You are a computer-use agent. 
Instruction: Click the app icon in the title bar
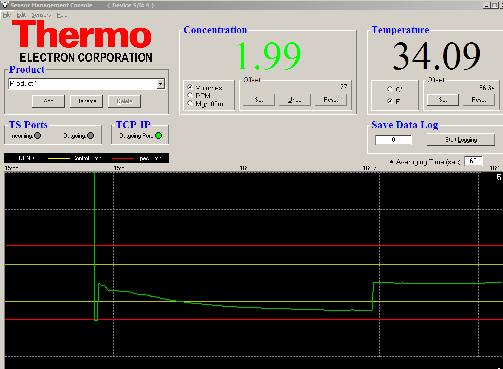5,5
